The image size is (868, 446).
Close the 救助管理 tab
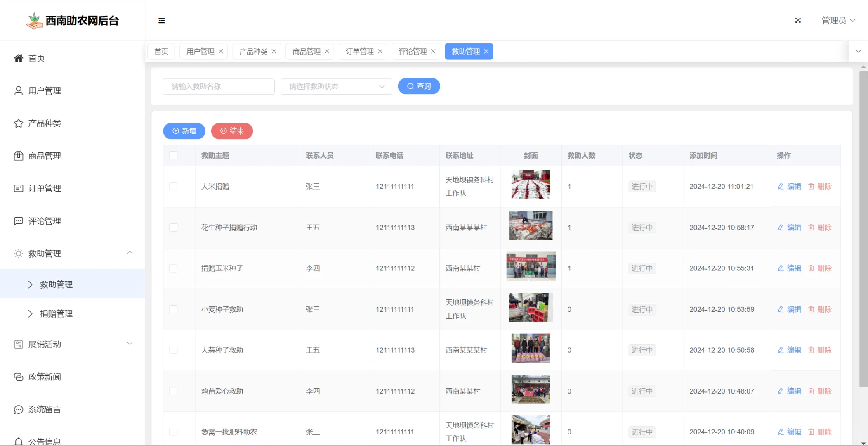click(486, 51)
